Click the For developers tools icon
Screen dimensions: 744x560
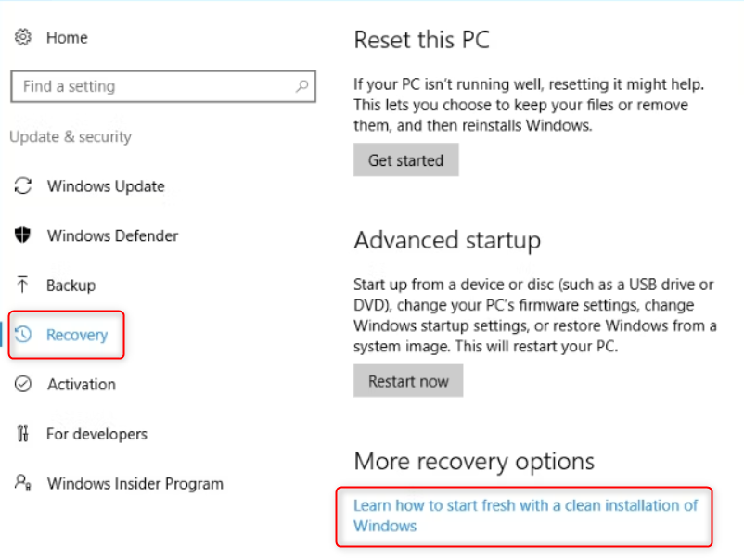tap(23, 434)
